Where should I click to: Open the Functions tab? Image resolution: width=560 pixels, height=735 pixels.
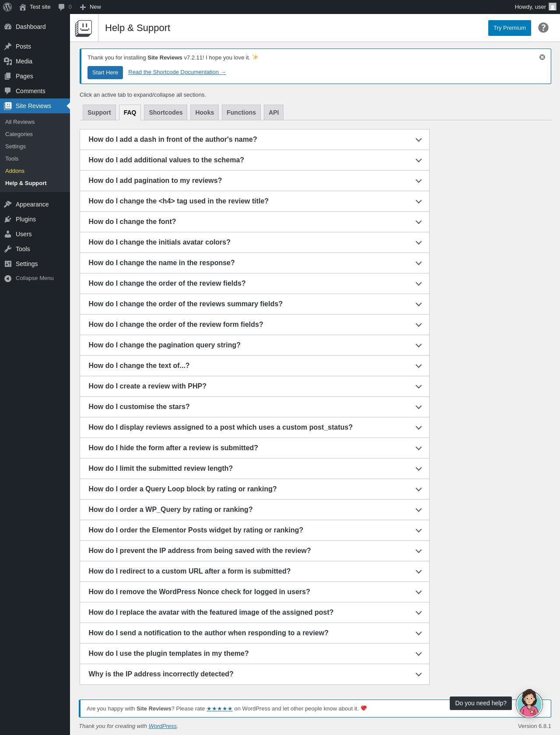point(241,112)
